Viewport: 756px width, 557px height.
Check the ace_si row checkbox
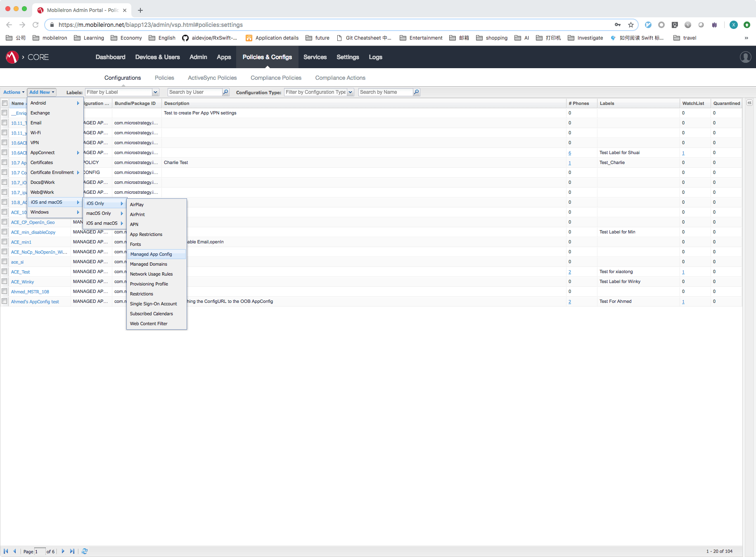(5, 262)
